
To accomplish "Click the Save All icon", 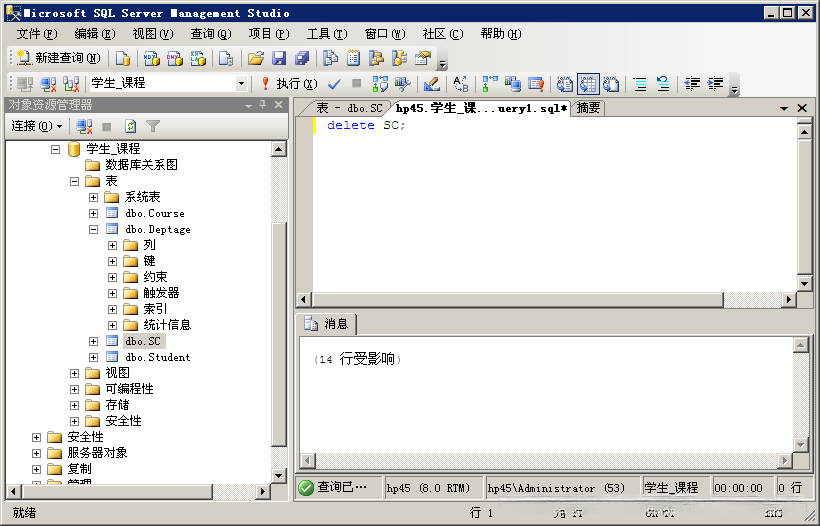I will pyautogui.click(x=302, y=58).
